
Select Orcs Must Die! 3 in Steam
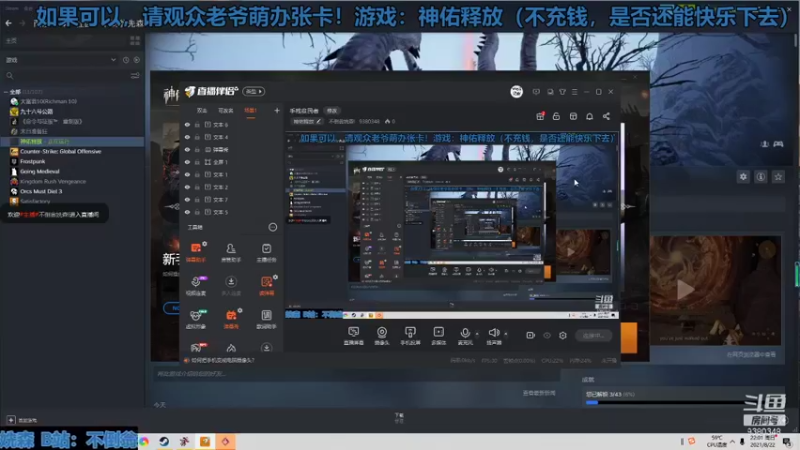coord(41,191)
